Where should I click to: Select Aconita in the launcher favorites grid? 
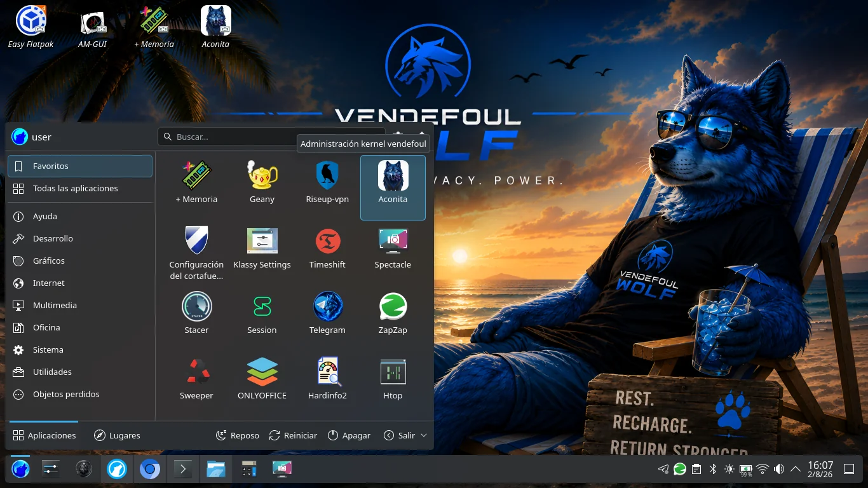(393, 187)
